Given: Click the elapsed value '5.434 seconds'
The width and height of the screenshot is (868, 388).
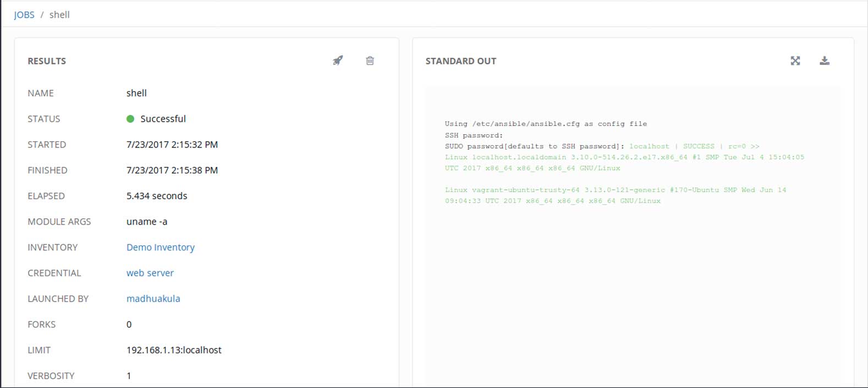Looking at the screenshot, I should (x=157, y=196).
